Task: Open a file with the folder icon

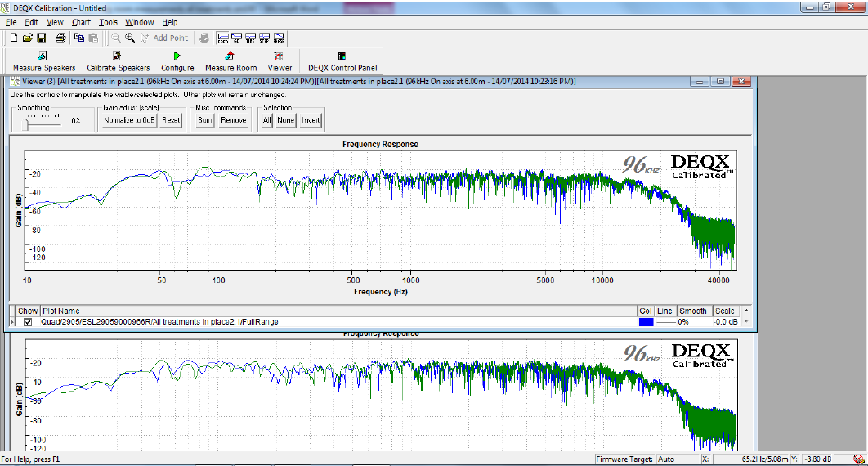Action: (27, 38)
